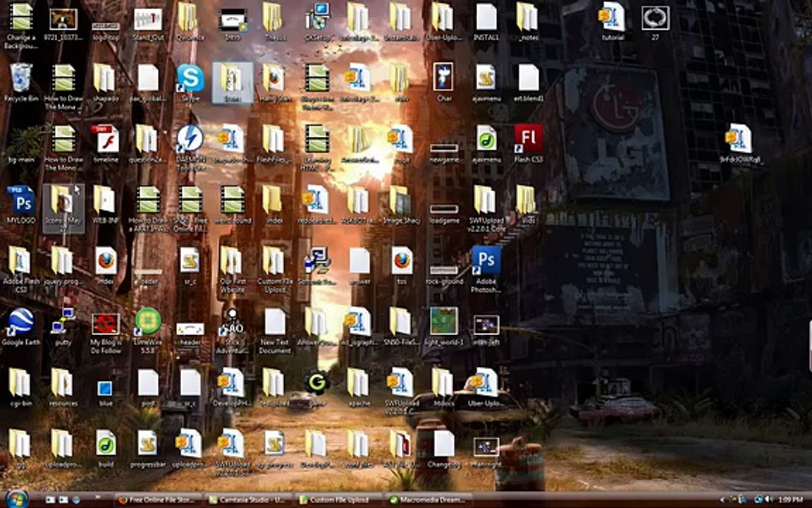This screenshot has width=812, height=508.
Task: Launch the Flash CS3 shortcut
Action: pos(528,144)
